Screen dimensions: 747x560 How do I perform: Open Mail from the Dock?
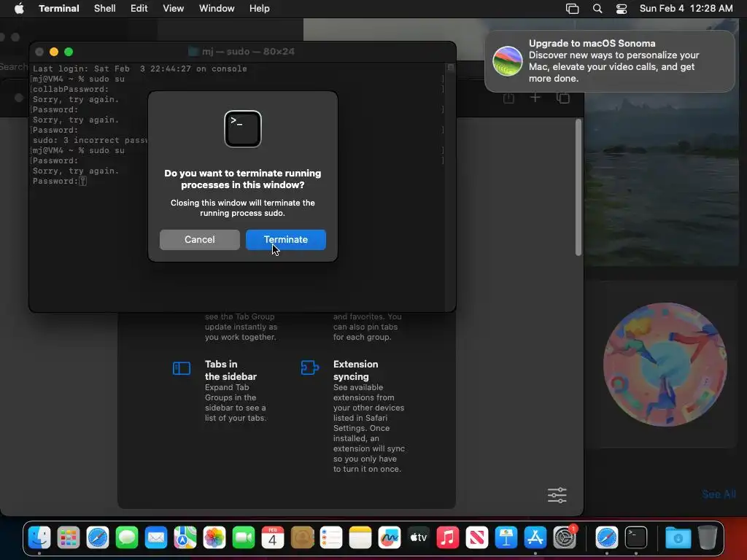pyautogui.click(x=156, y=538)
